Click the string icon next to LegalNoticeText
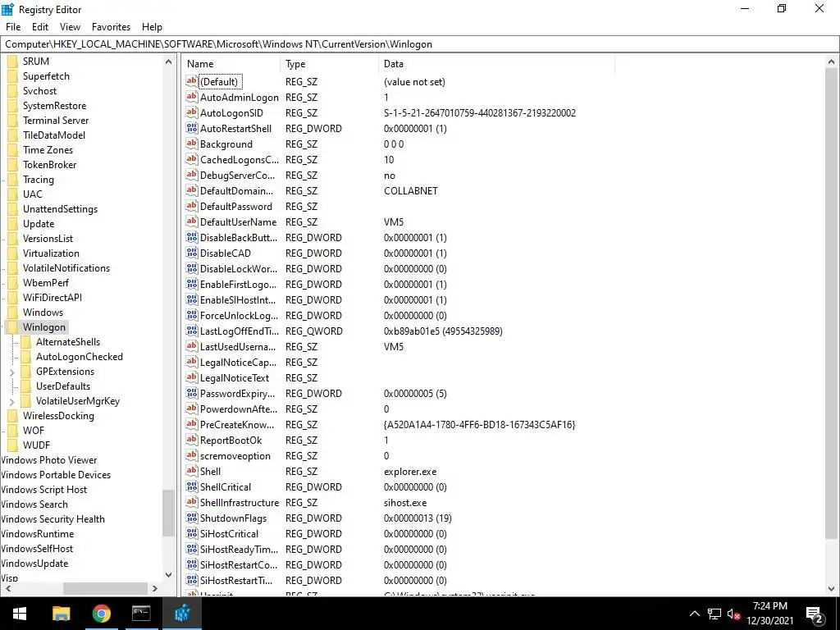The height and width of the screenshot is (630, 840). click(192, 377)
